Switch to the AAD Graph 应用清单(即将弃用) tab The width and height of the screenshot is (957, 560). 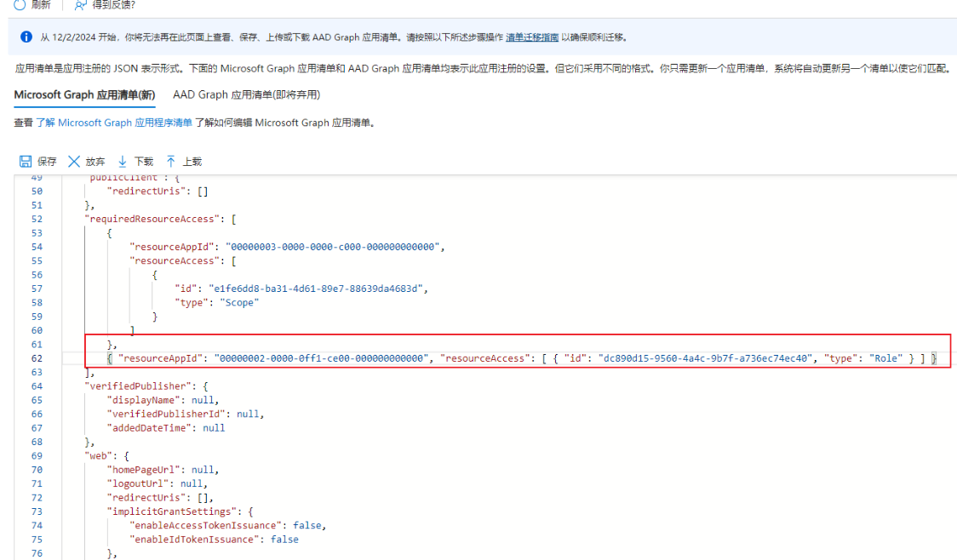click(246, 94)
